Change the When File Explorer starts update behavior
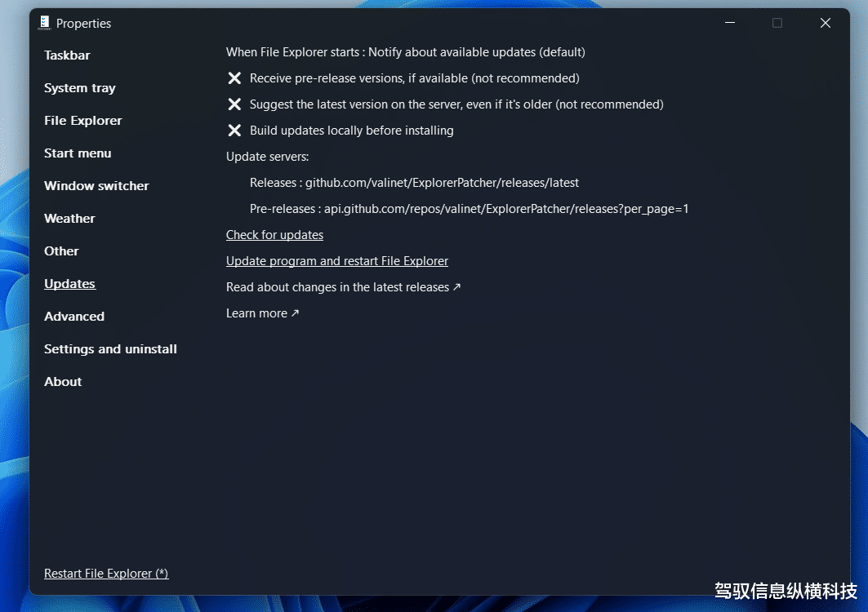 click(x=405, y=52)
